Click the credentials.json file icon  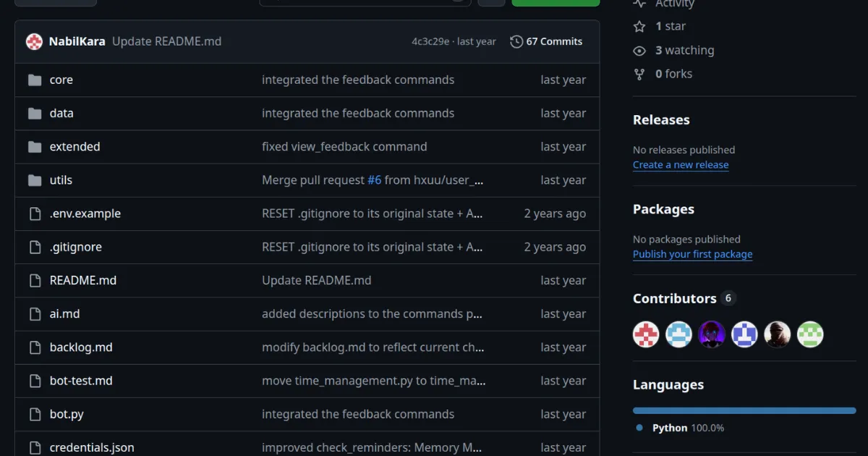tap(35, 447)
